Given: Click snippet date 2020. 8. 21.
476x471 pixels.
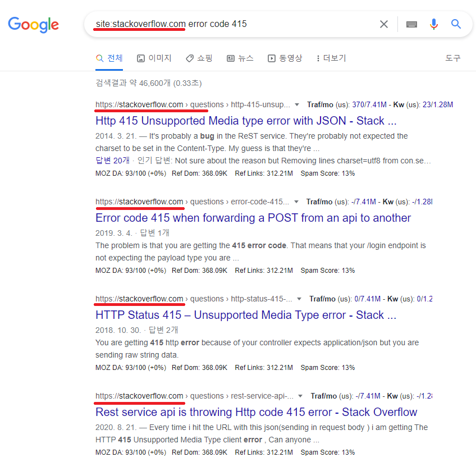Looking at the screenshot, I should tap(116, 428).
